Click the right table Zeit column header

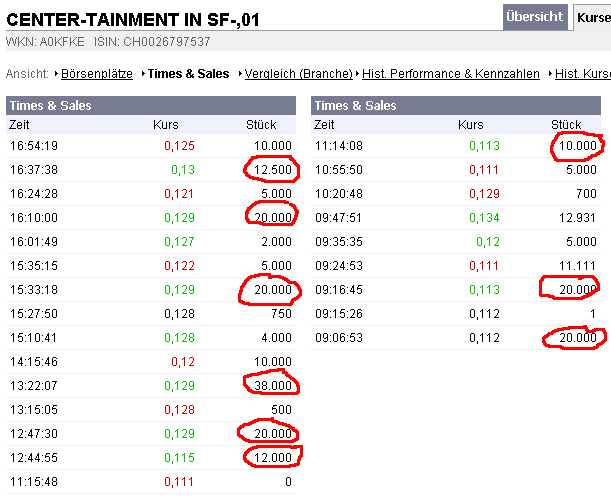tap(324, 125)
